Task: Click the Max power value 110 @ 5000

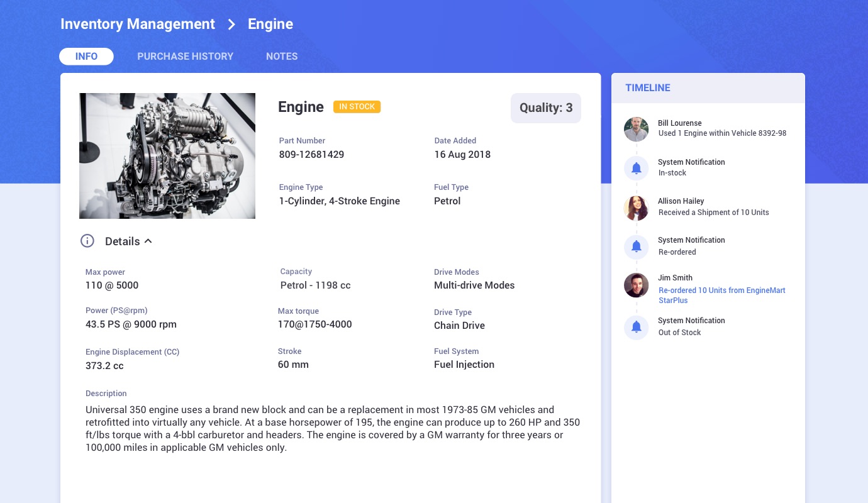Action: (x=112, y=285)
